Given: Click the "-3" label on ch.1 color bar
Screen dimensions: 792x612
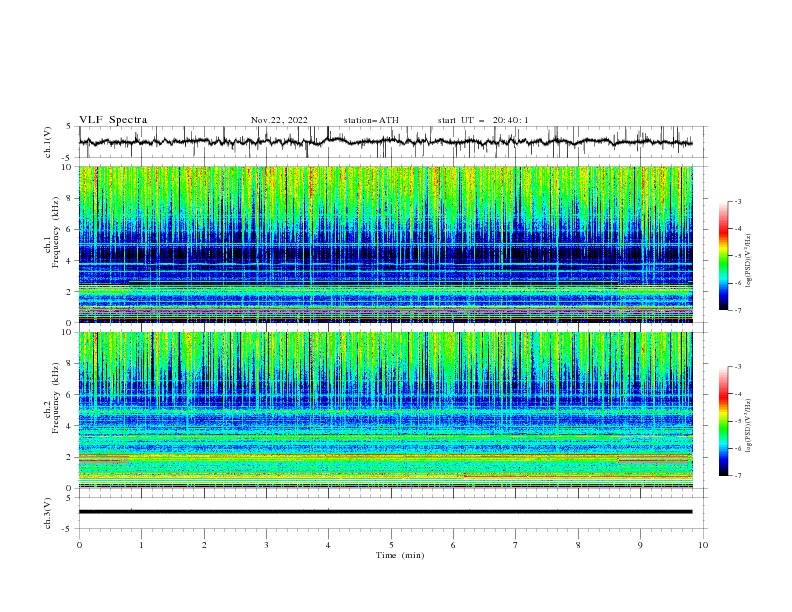Looking at the screenshot, I should pyautogui.click(x=738, y=201).
